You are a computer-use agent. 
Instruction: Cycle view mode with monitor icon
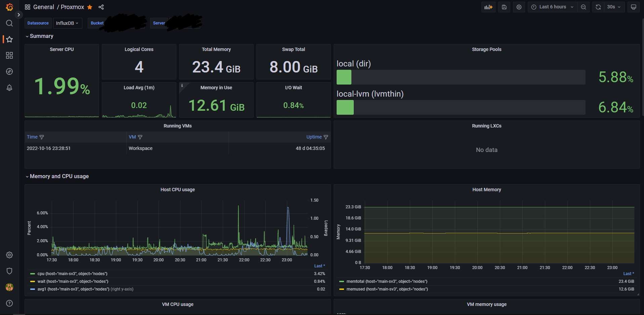[633, 7]
